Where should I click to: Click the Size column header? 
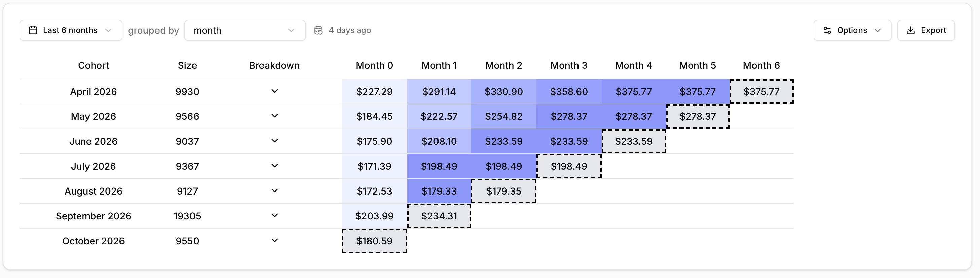pyautogui.click(x=187, y=65)
